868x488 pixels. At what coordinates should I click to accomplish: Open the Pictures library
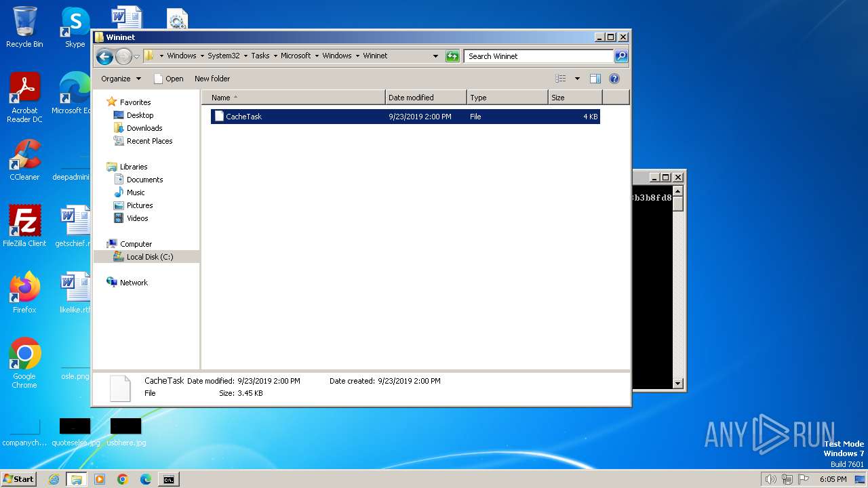tap(140, 205)
